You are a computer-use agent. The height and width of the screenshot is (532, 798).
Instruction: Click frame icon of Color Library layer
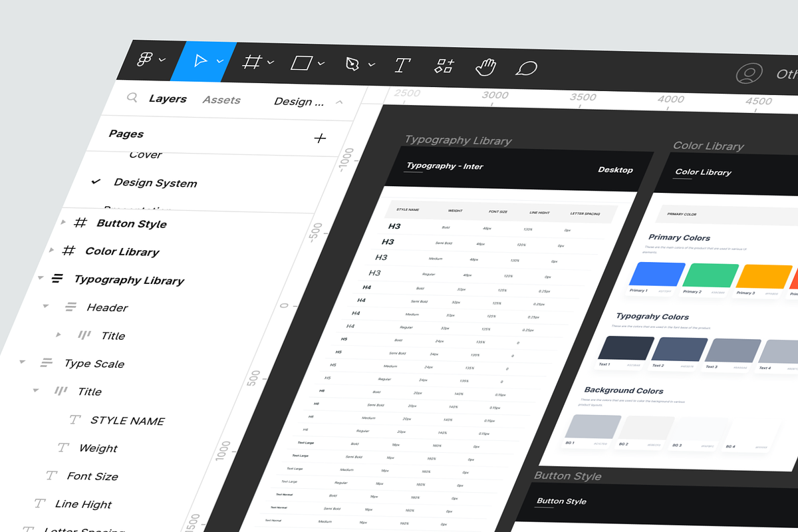[x=68, y=251]
